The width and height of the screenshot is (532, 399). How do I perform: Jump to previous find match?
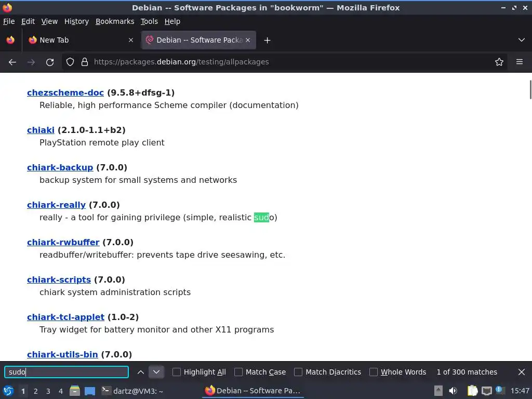coord(141,372)
